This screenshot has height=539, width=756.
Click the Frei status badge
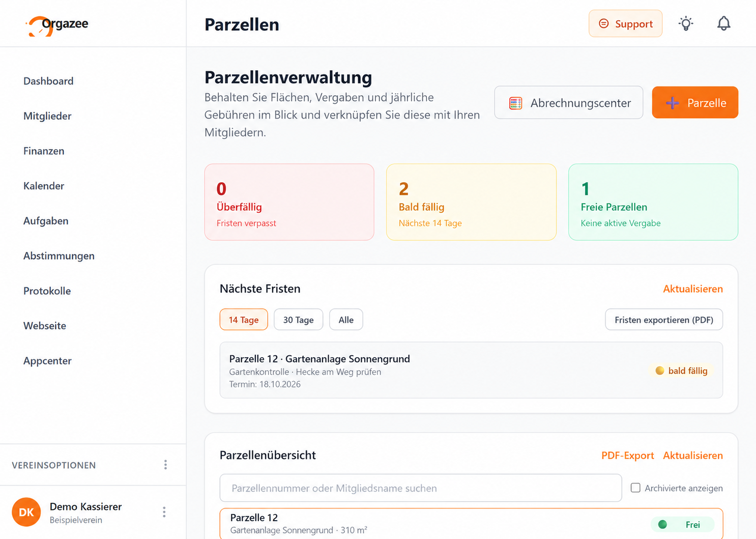click(x=682, y=525)
